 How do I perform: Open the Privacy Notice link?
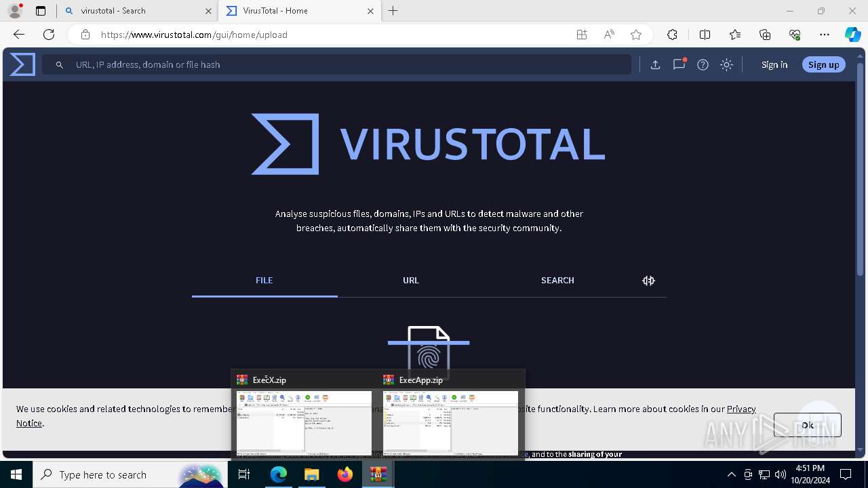coord(741,409)
